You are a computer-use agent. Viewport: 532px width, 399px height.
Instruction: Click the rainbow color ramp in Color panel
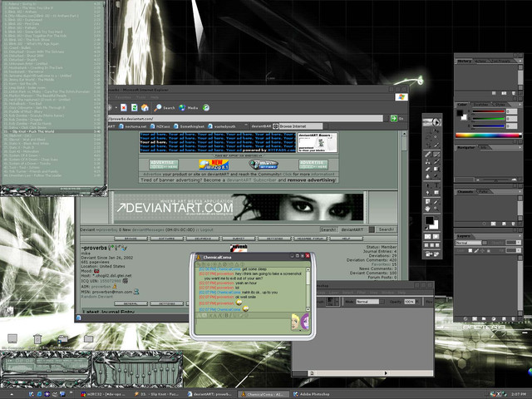(489, 135)
